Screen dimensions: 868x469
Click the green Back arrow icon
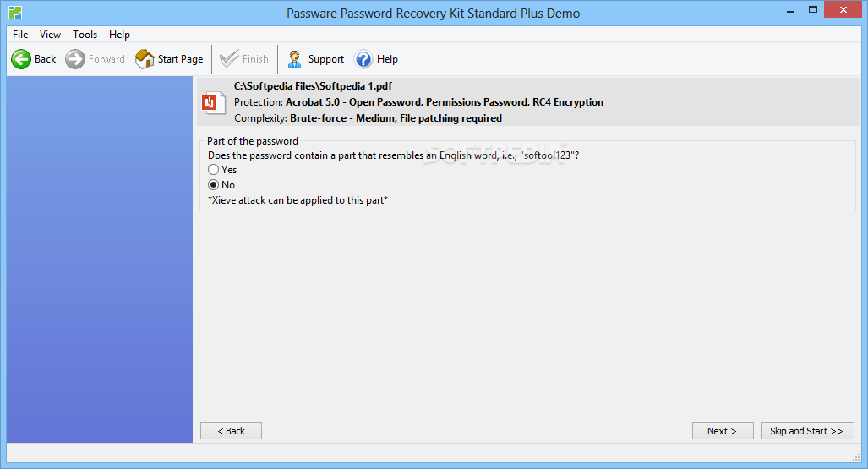tap(21, 59)
